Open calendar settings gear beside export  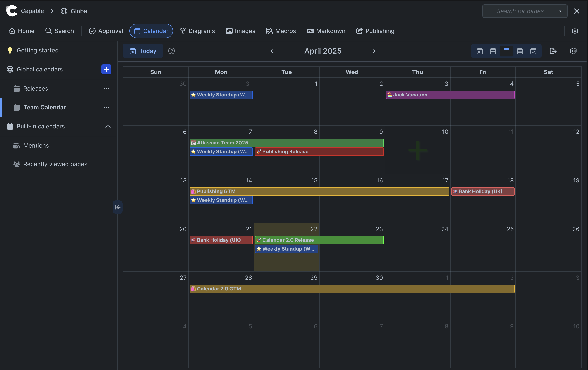(573, 51)
